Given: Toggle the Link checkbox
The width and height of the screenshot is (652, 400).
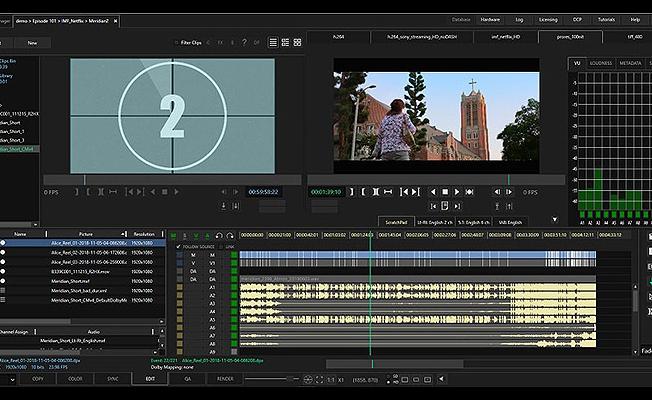Looking at the screenshot, I should point(221,247).
